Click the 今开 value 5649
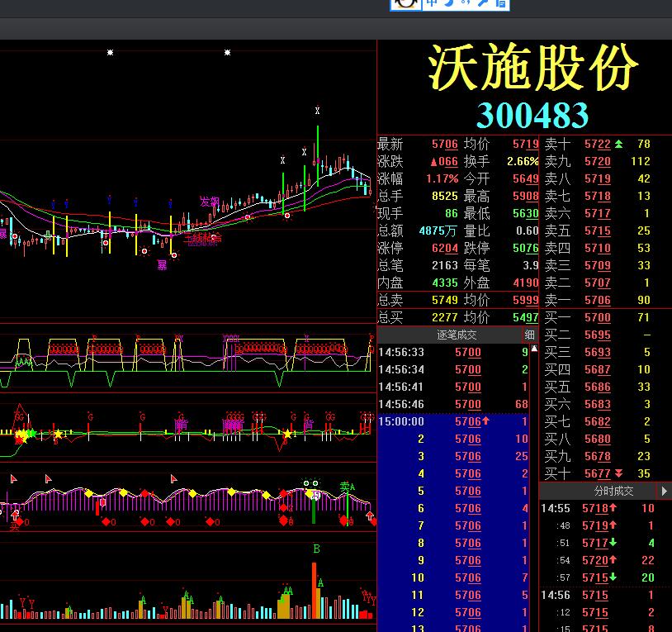 525,178
